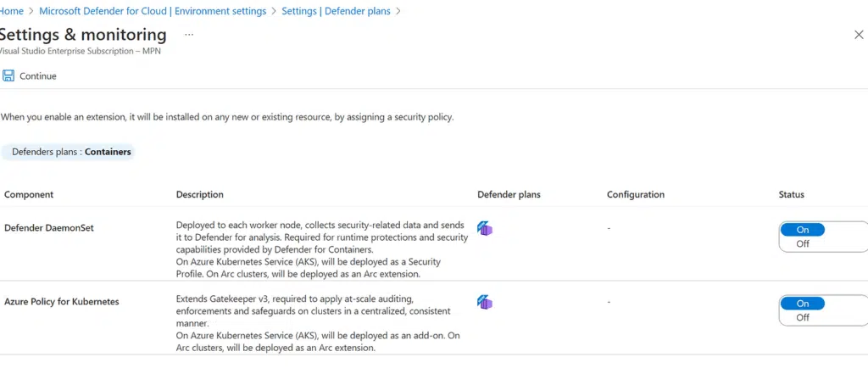Click the Continue save icon
Screen dimensions: 868x385
(8, 75)
